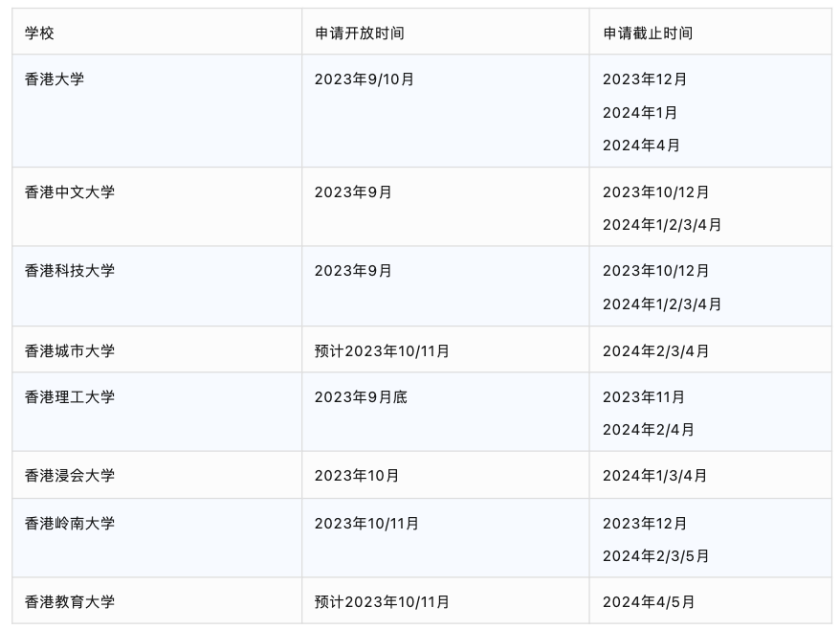
Task: Select the 香港理工大学 cell
Action: pos(70,397)
